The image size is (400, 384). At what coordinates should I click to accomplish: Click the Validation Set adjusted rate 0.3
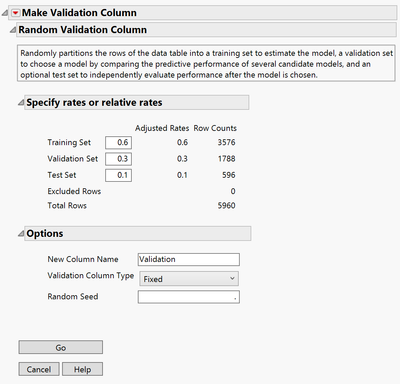point(182,159)
